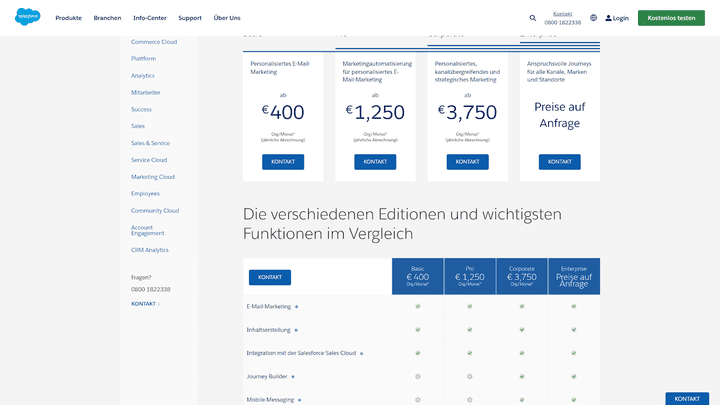
Task: Click the Kostenlos testen button
Action: (x=671, y=18)
